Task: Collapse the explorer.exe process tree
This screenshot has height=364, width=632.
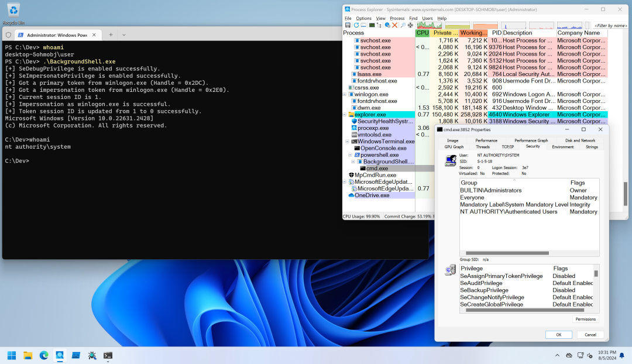Action: coord(345,115)
